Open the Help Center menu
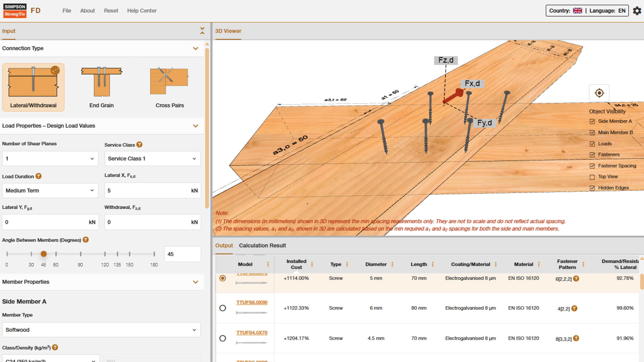The width and height of the screenshot is (644, 362). tap(142, 11)
